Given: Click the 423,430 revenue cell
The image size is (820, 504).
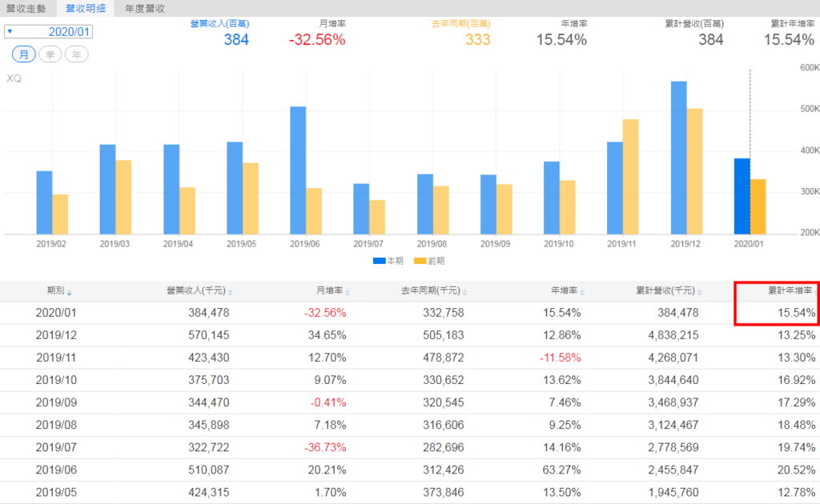Looking at the screenshot, I should click(x=209, y=358).
